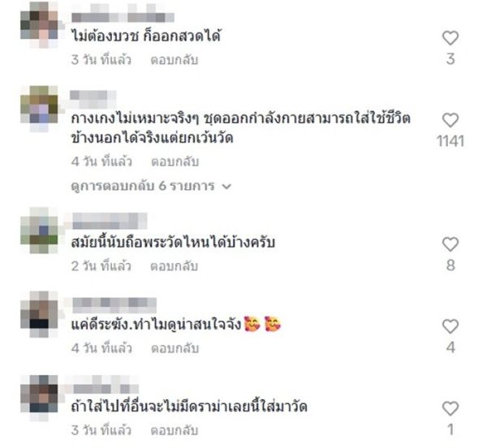Reply to the กางเกงไม่เหมาะ comment
Image resolution: width=487 pixels, height=448 pixels.
(175, 162)
